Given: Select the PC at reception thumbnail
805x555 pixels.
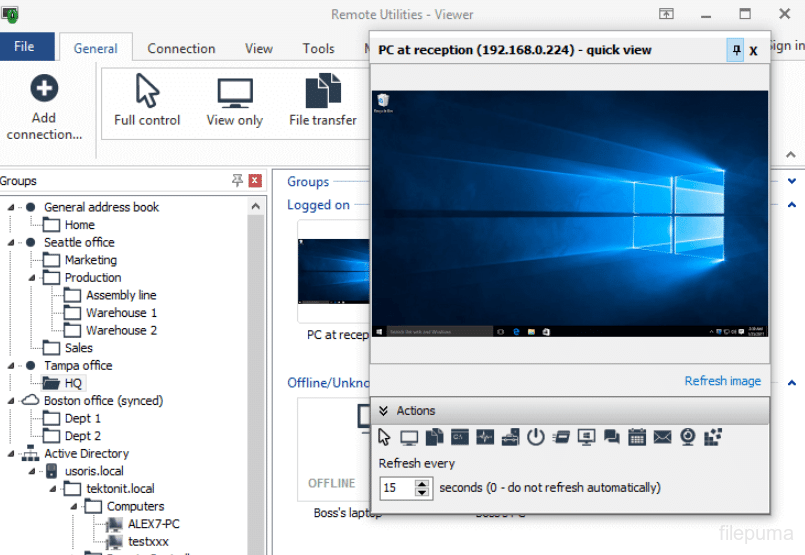Looking at the screenshot, I should pyautogui.click(x=334, y=271).
